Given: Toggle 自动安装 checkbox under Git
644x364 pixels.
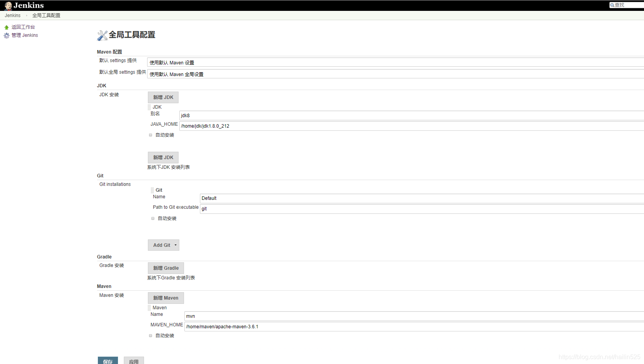Looking at the screenshot, I should [153, 218].
